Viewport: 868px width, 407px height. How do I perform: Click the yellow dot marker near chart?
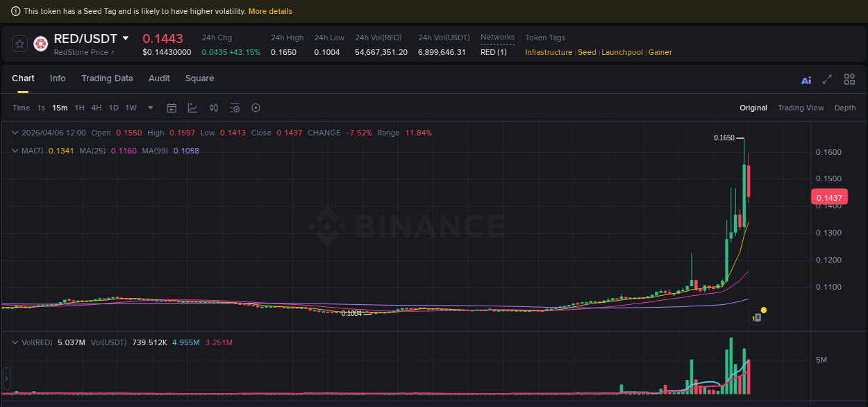tap(764, 310)
